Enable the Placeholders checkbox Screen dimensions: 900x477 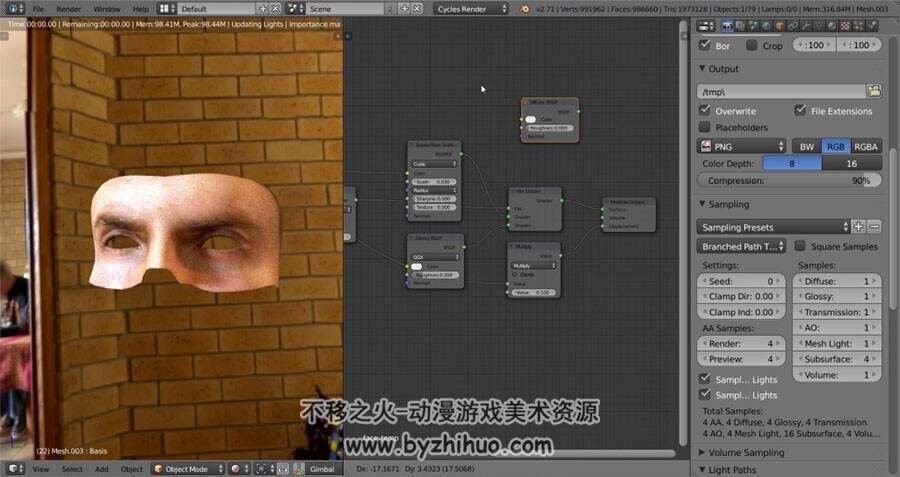(705, 126)
